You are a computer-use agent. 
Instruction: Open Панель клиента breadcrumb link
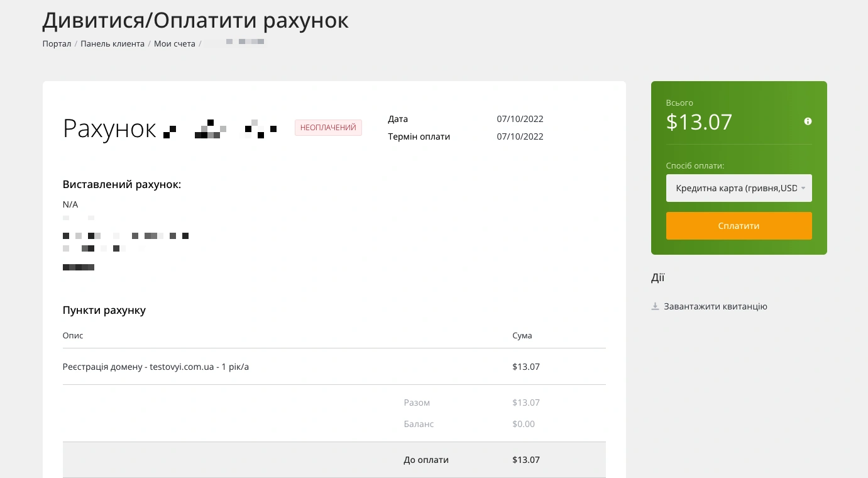tap(113, 44)
